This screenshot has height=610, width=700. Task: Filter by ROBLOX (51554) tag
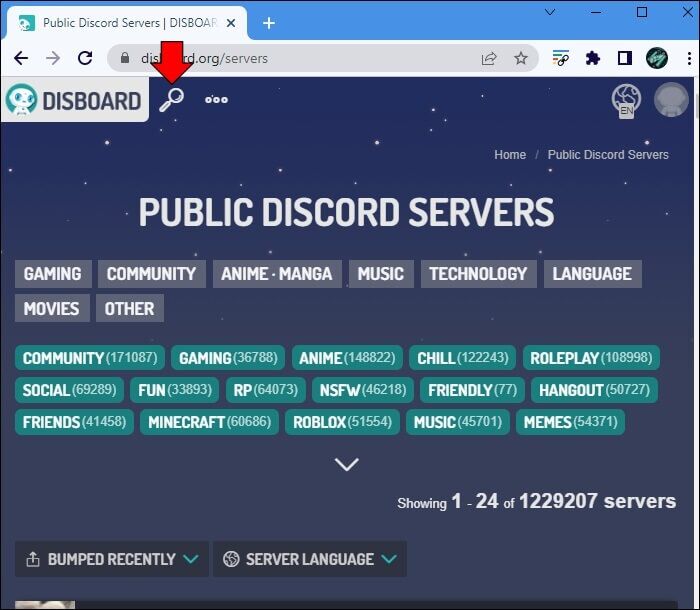(x=342, y=422)
